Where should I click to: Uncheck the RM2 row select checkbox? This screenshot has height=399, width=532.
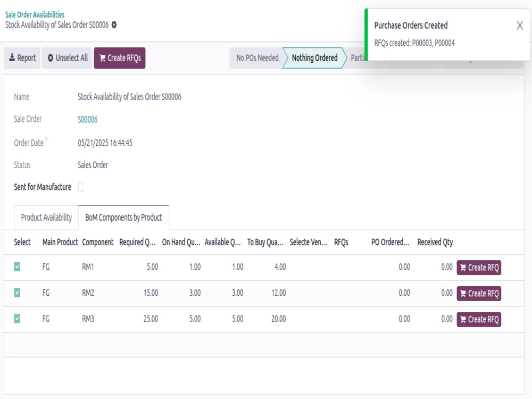click(17, 293)
